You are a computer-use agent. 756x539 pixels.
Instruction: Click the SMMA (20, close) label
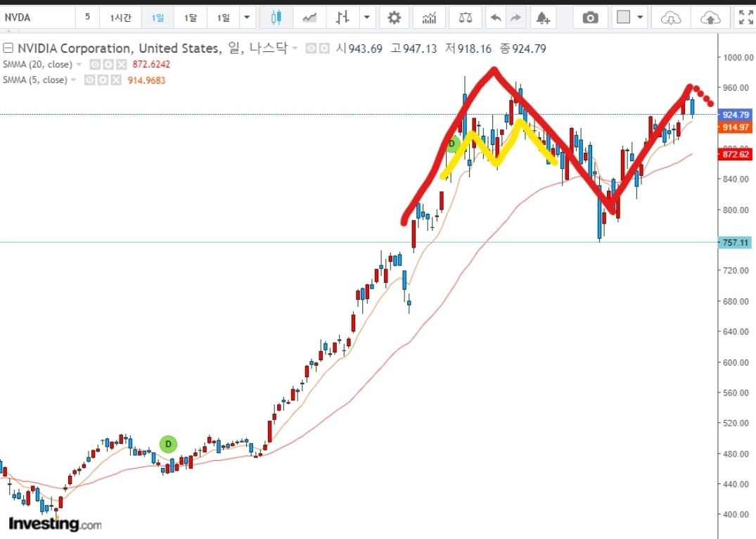[37, 64]
